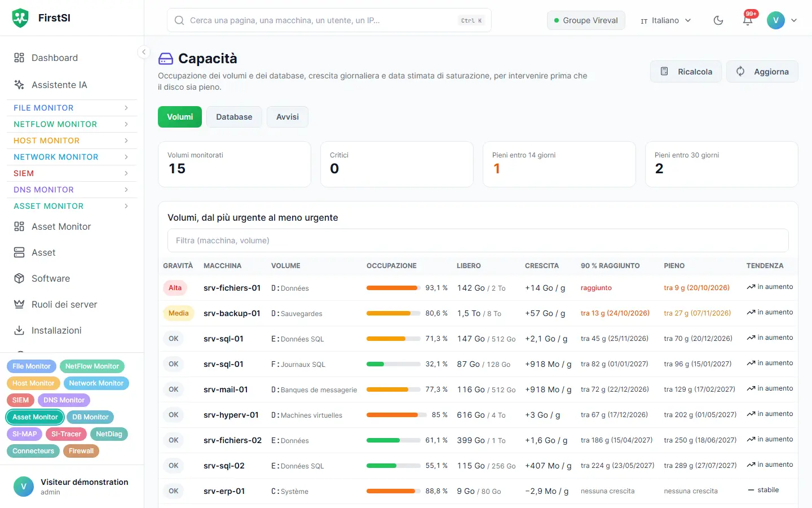Click the Pieni entro 14 giorni card
The height and width of the screenshot is (508, 812).
pyautogui.click(x=559, y=164)
